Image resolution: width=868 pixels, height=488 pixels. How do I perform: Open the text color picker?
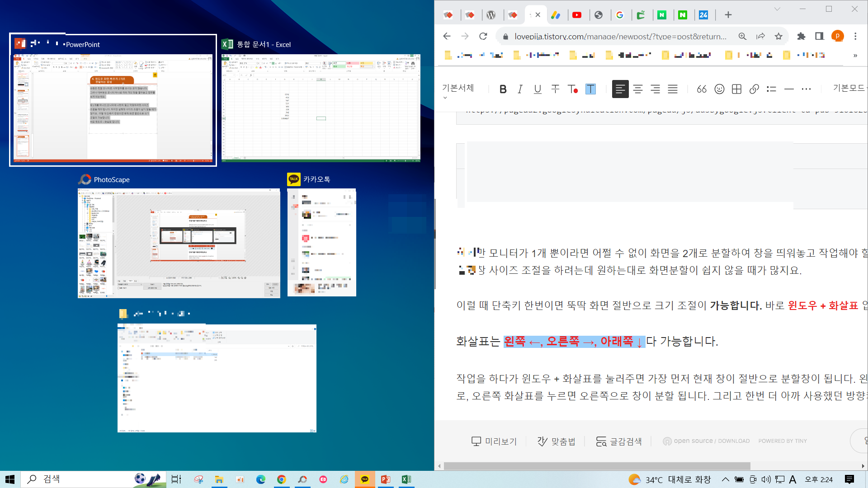pyautogui.click(x=573, y=89)
